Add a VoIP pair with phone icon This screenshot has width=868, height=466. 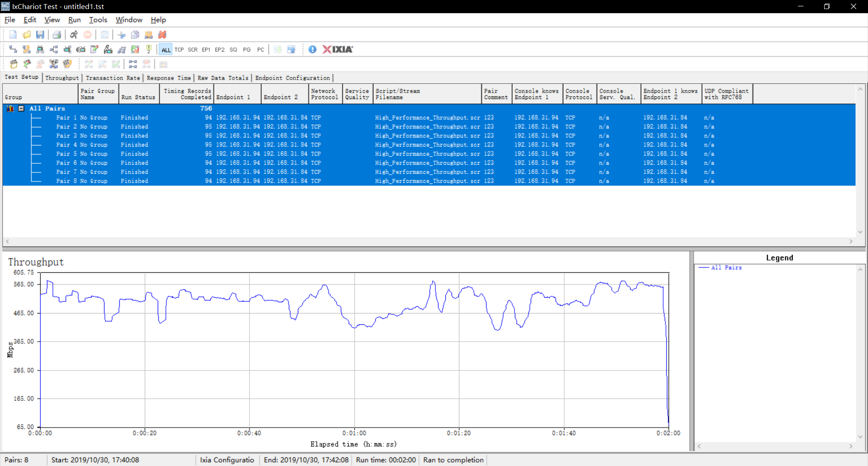pyautogui.click(x=26, y=49)
